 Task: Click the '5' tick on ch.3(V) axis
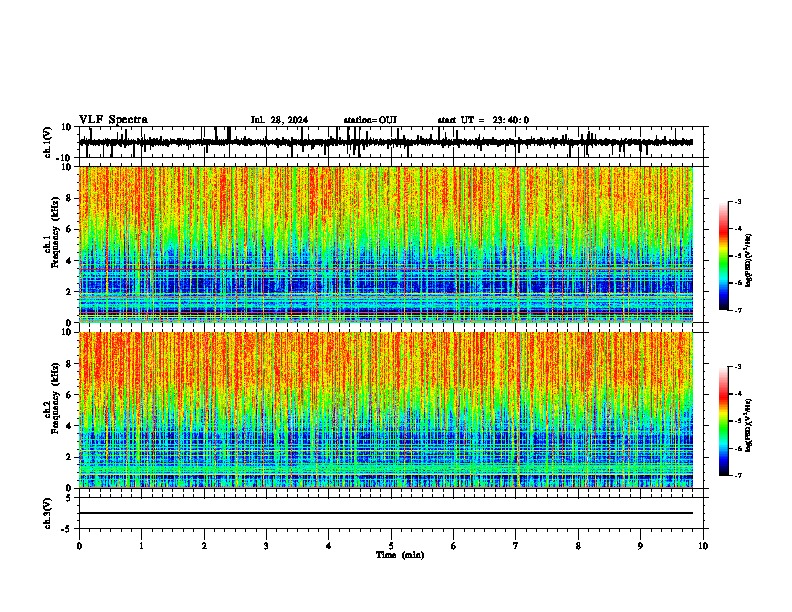(x=69, y=497)
